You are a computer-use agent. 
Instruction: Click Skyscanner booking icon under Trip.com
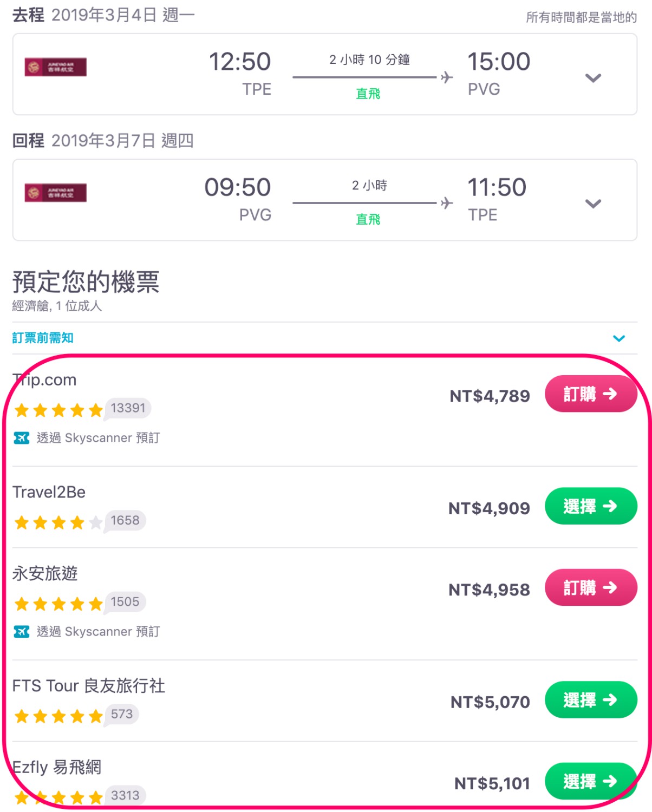pyautogui.click(x=22, y=437)
